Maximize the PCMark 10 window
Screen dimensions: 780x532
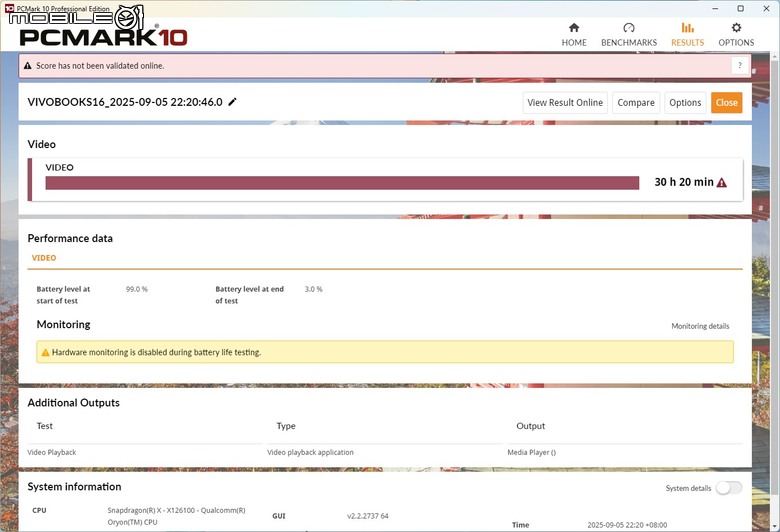coord(740,8)
